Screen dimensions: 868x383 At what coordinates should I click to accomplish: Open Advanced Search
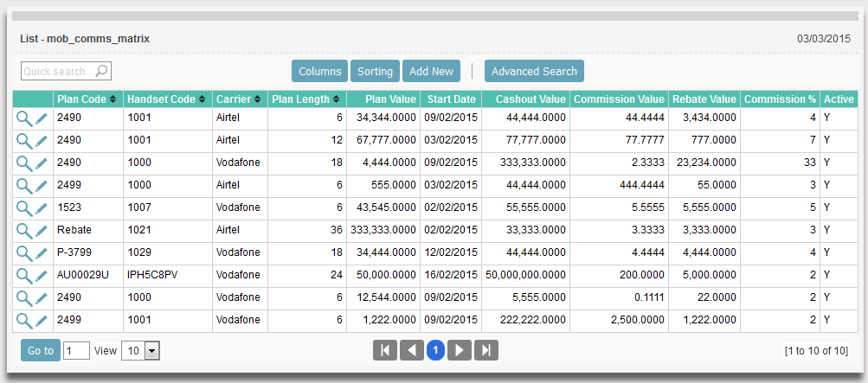tap(534, 72)
